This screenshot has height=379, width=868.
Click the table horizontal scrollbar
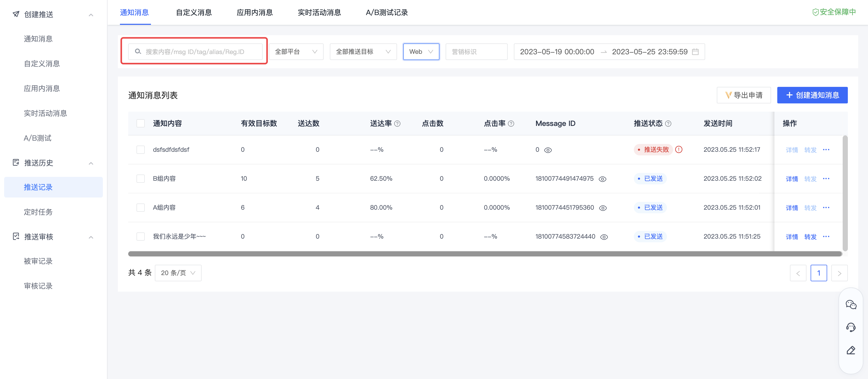coord(485,254)
